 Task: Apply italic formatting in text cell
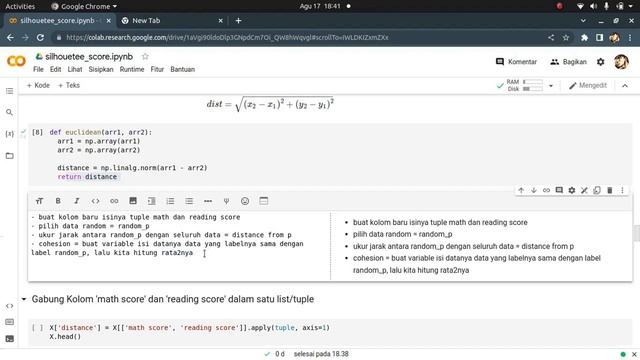tap(76, 201)
